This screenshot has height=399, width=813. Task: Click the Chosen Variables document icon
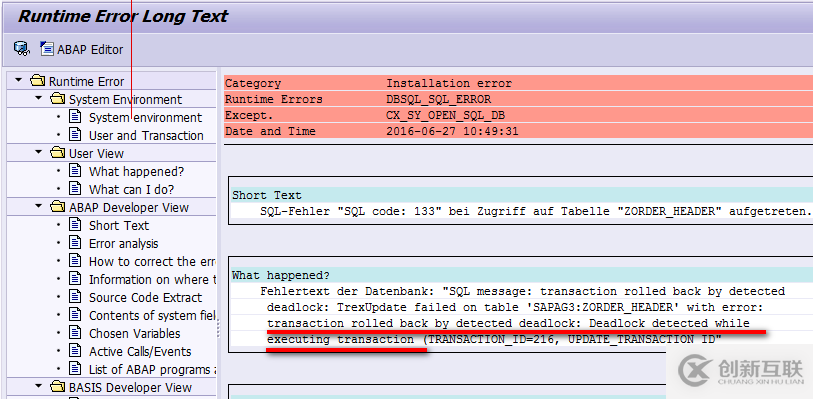76,333
